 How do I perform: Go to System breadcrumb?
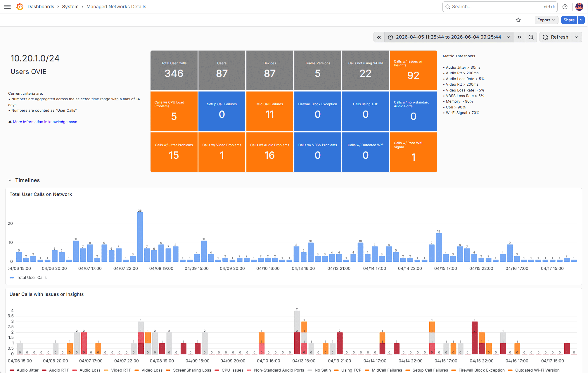click(x=70, y=7)
